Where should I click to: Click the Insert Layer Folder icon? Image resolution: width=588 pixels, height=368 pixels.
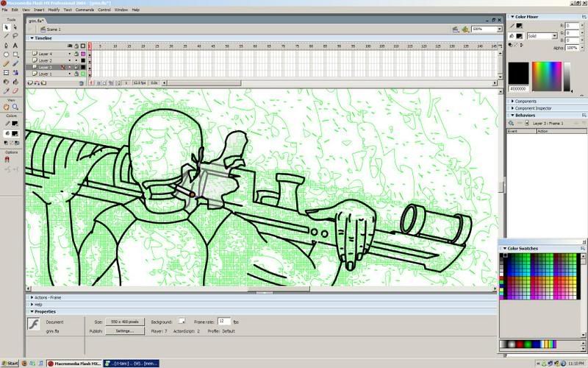pyautogui.click(x=44, y=83)
